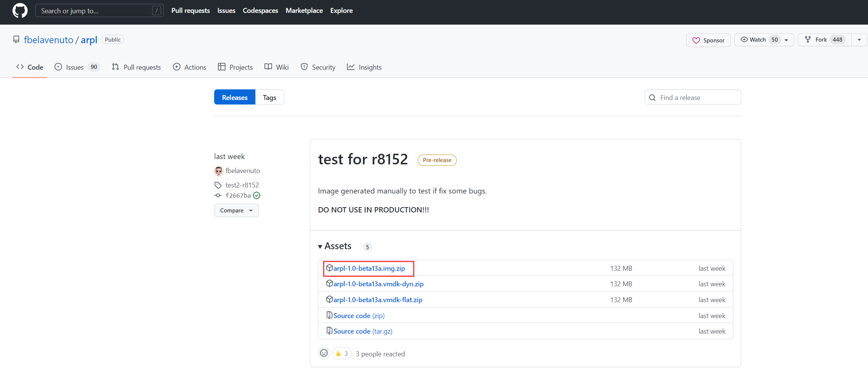The image size is (868, 373).
Task: Download Source code (zip)
Action: point(359,315)
